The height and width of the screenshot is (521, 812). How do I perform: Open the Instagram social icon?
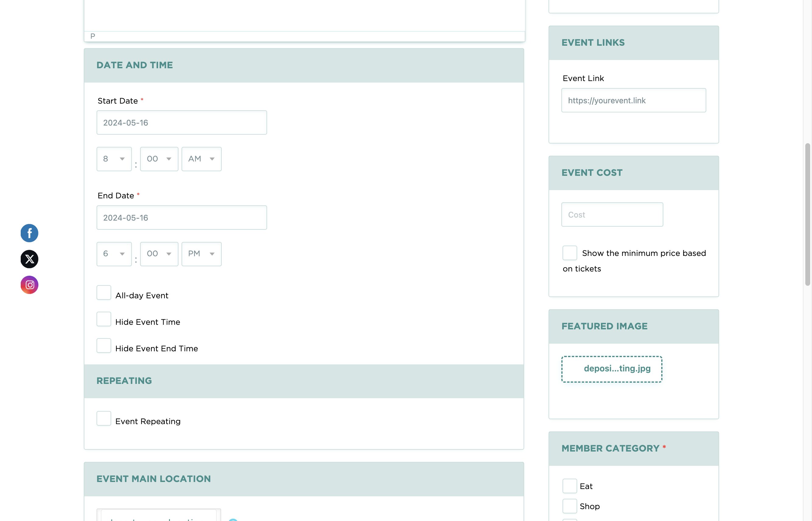click(30, 285)
